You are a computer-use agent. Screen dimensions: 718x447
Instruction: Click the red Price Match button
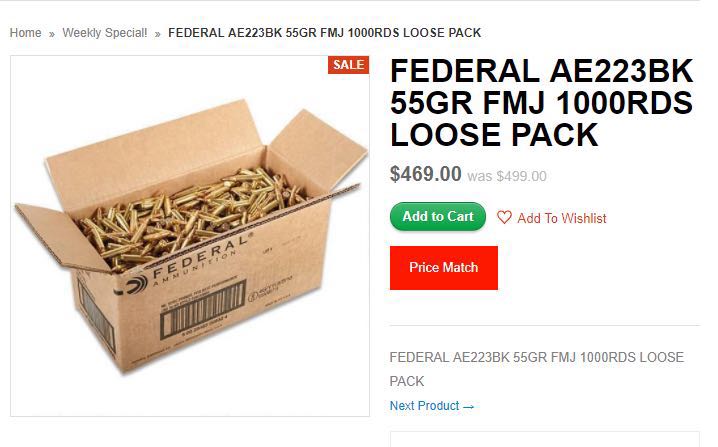tap(444, 267)
